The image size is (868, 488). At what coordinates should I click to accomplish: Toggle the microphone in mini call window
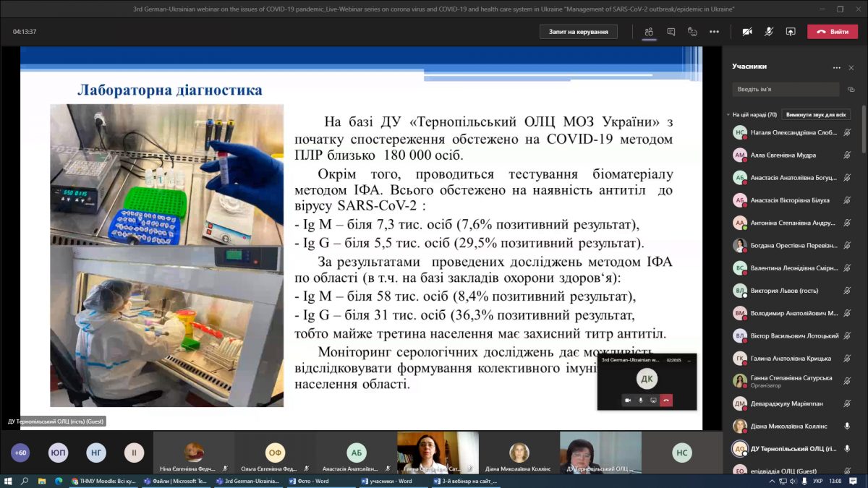point(640,400)
